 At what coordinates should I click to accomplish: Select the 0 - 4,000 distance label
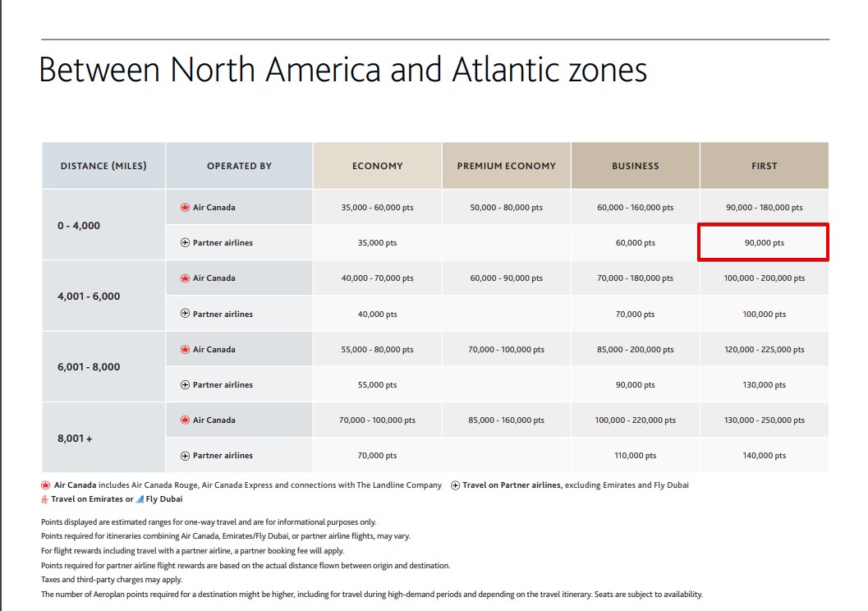coord(78,224)
